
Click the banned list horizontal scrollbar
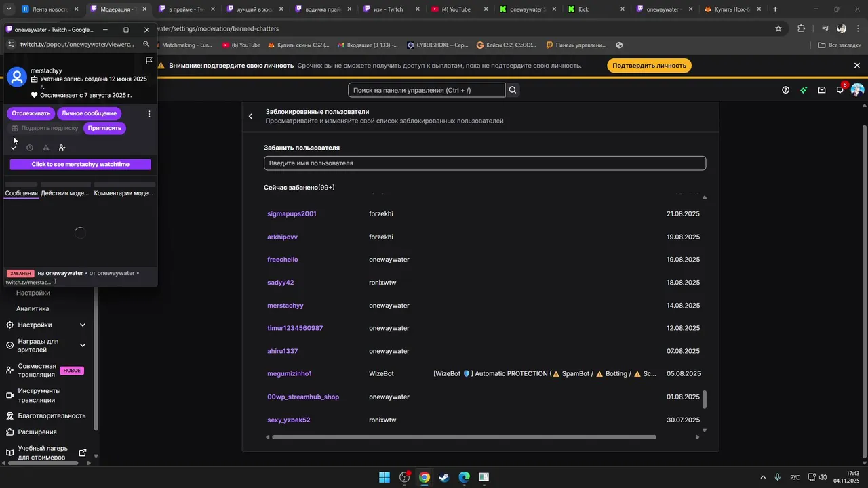coord(464,437)
